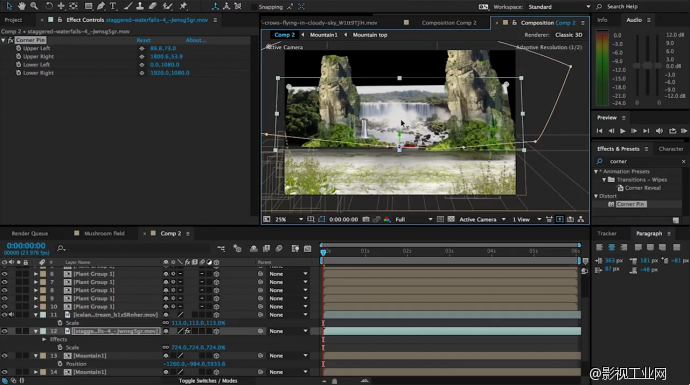The height and width of the screenshot is (385, 690).
Task: Open the Character panel tab
Action: (671, 149)
